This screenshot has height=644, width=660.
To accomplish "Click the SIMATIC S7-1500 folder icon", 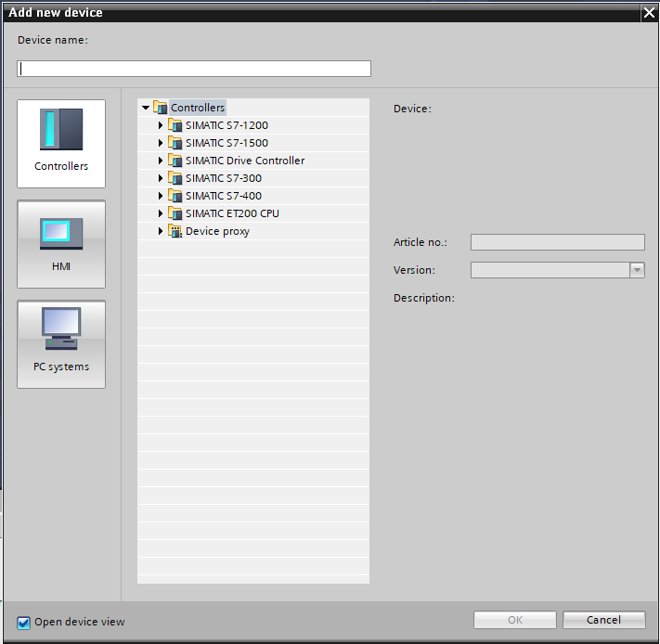I will point(175,143).
